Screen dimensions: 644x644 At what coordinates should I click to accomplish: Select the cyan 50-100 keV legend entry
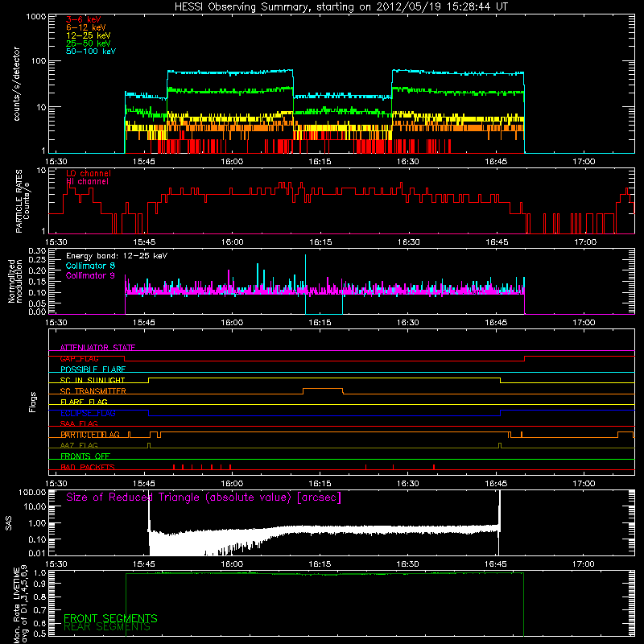tap(91, 52)
